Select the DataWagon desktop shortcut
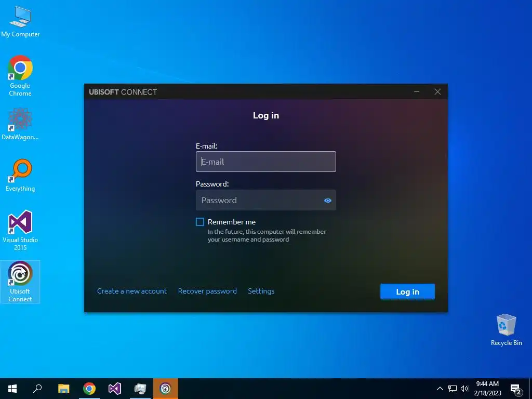The width and height of the screenshot is (532, 399). point(20,124)
